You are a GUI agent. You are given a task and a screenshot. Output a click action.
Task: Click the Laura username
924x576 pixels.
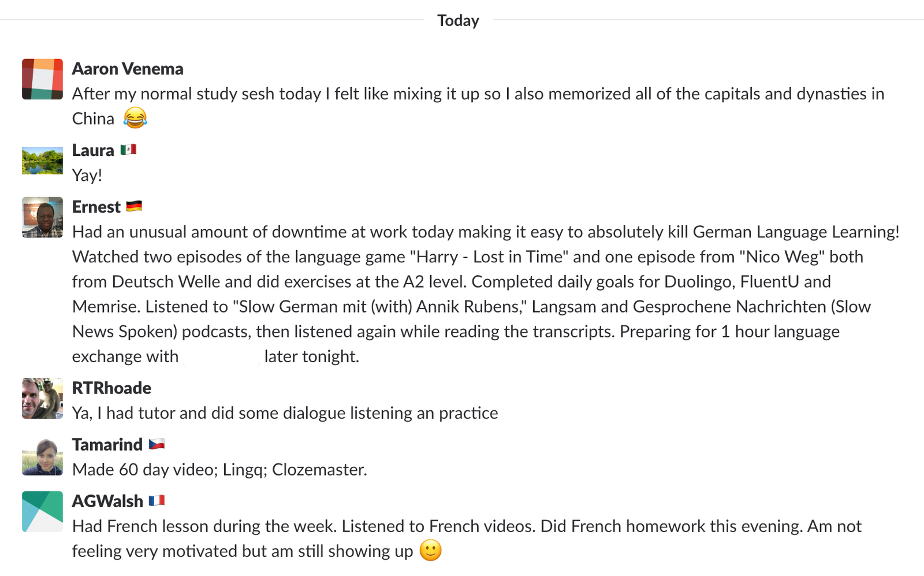click(x=93, y=150)
